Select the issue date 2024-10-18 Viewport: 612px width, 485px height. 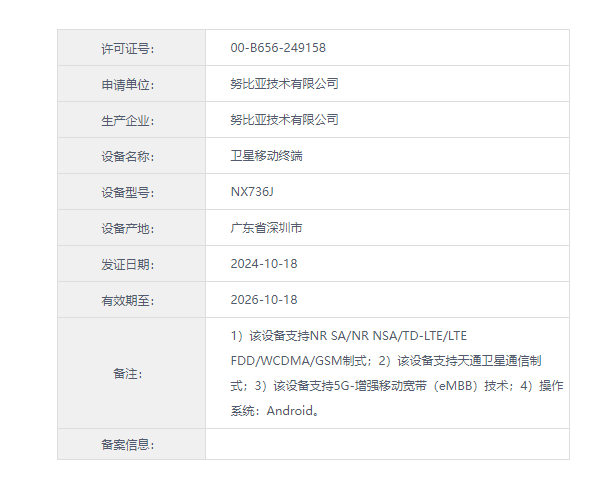pos(264,263)
